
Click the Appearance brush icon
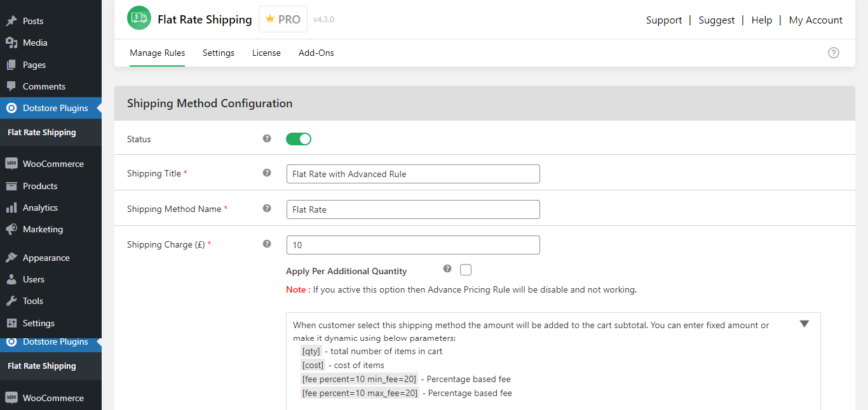pos(11,258)
